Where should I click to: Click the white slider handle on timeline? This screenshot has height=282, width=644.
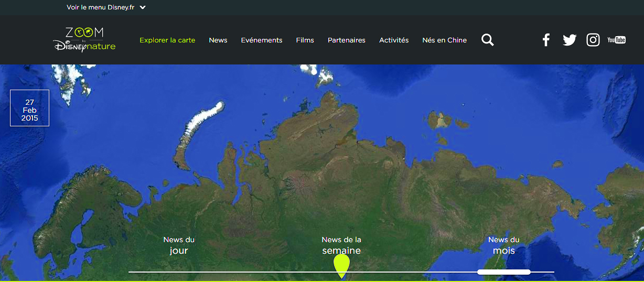point(504,272)
